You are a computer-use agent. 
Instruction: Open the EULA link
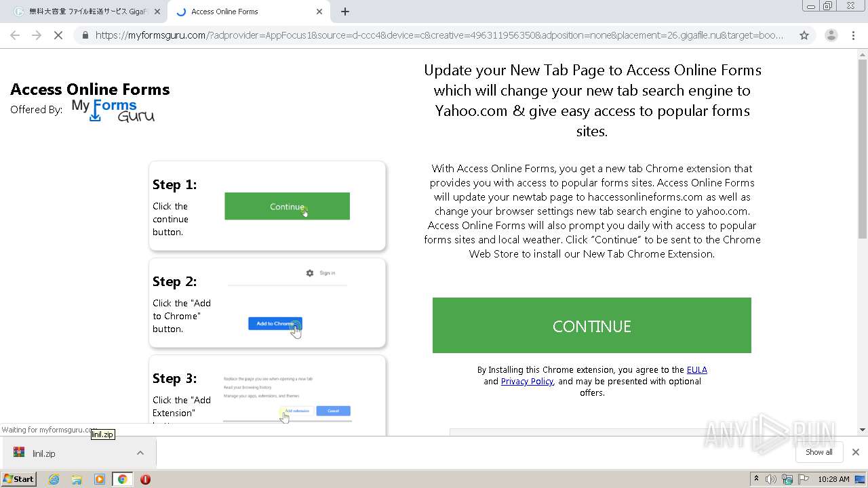pyautogui.click(x=697, y=369)
